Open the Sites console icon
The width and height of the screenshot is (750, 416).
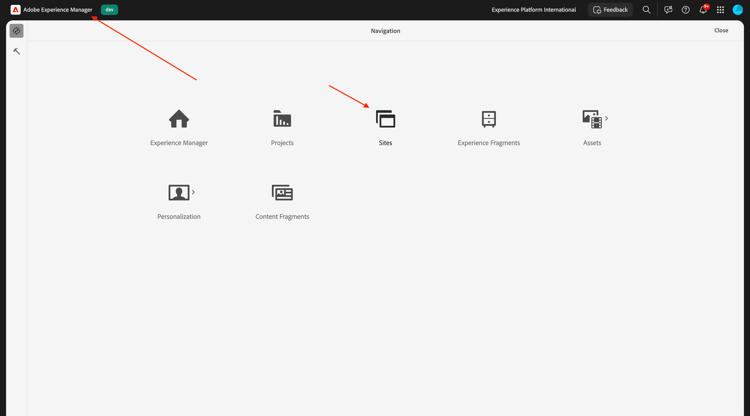click(x=386, y=119)
